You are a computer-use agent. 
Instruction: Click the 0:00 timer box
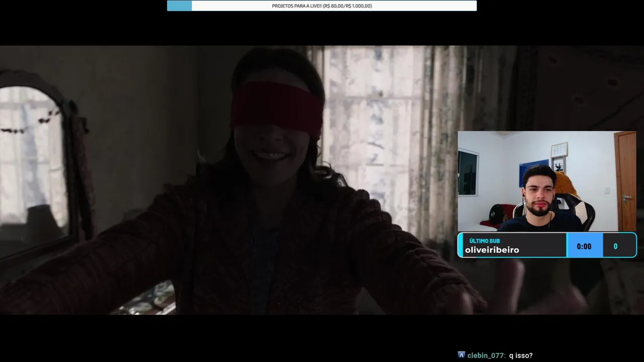point(584,246)
